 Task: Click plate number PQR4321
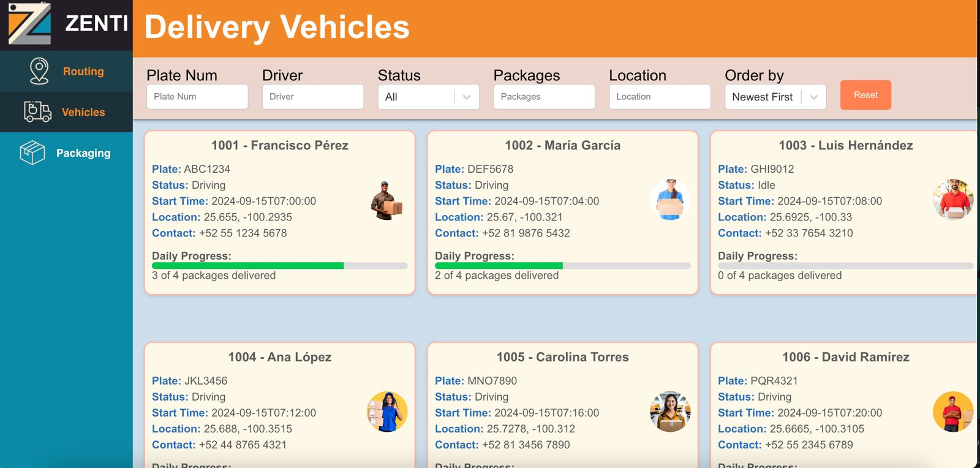click(x=774, y=381)
